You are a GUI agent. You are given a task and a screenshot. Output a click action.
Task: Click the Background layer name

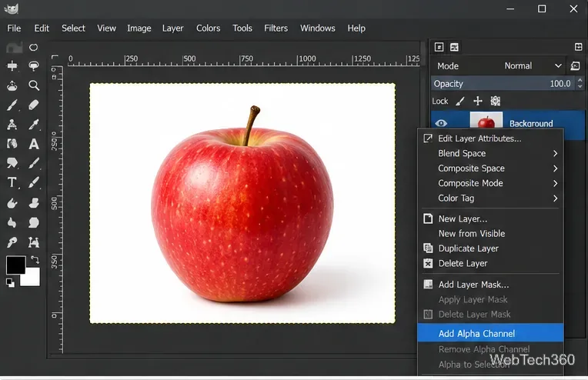[531, 123]
